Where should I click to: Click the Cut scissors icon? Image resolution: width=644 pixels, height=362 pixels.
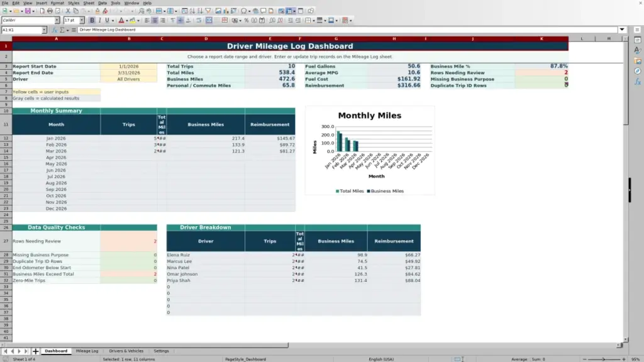click(68, 11)
